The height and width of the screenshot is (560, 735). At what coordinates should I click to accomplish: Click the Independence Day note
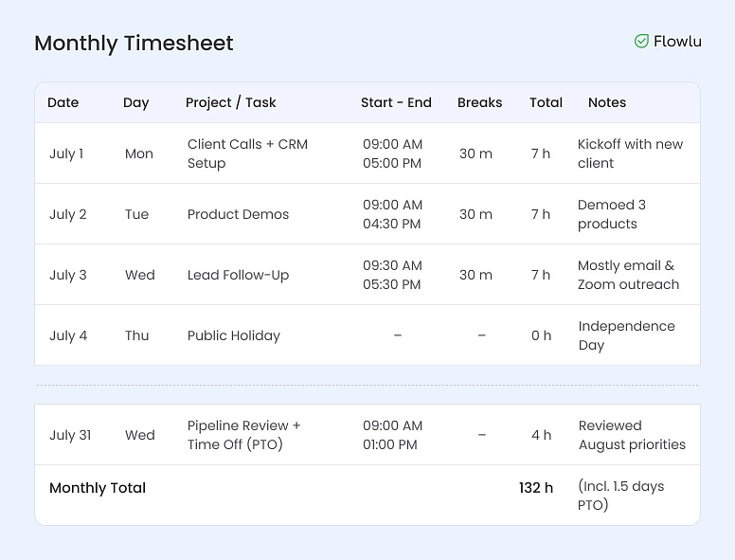click(626, 335)
